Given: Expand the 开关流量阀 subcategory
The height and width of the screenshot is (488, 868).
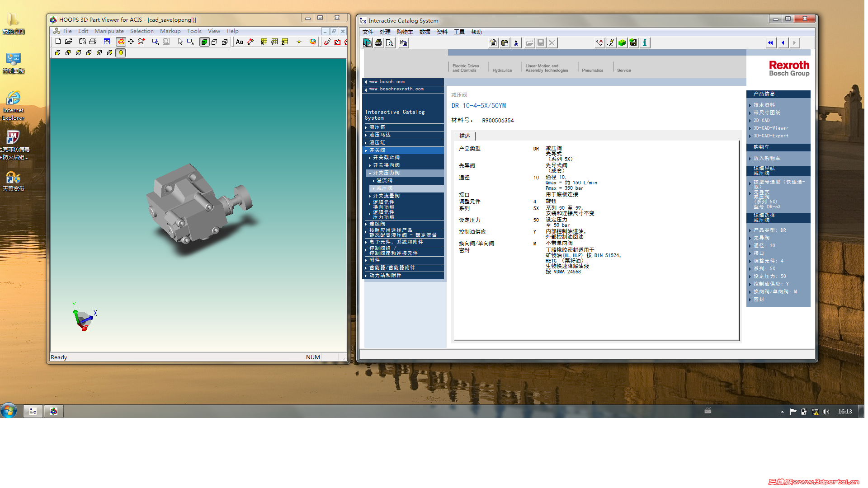Looking at the screenshot, I should [386, 196].
